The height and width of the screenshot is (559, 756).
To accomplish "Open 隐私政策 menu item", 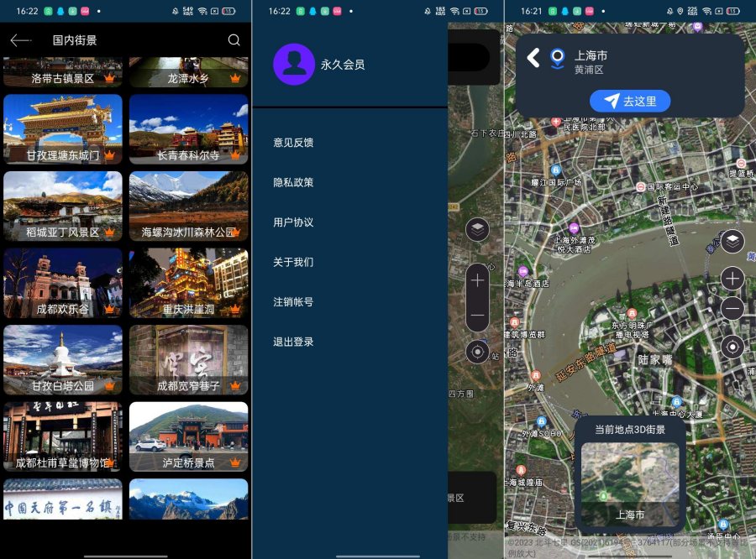I will point(293,182).
